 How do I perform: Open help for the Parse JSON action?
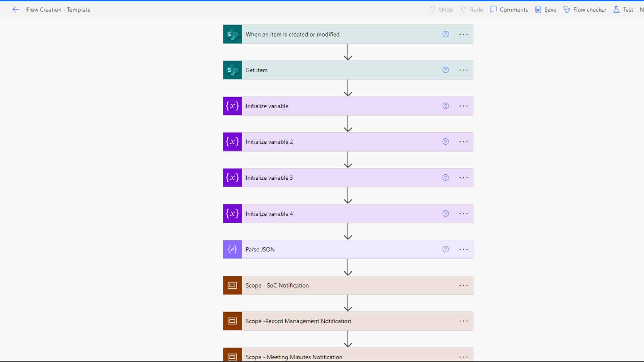click(x=445, y=249)
